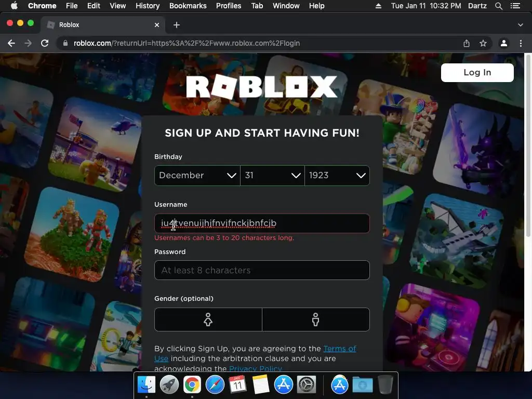Open App Store icon right of Dock divider
Image resolution: width=532 pixels, height=399 pixels.
click(x=340, y=385)
